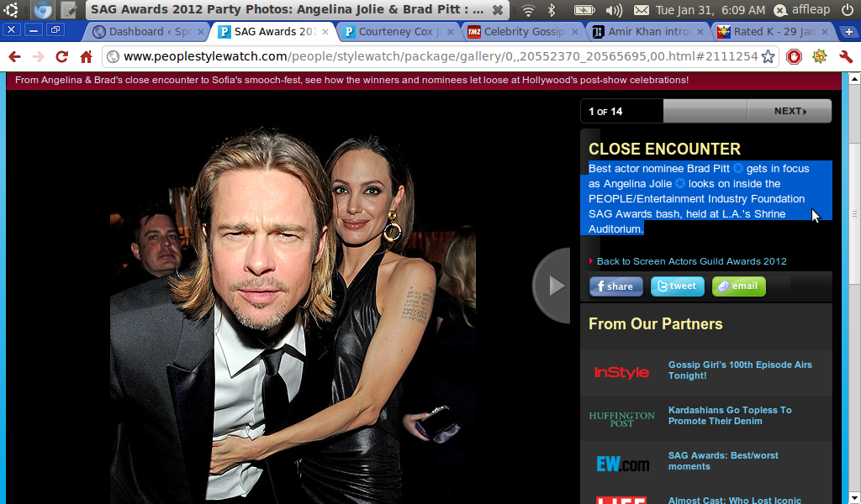The image size is (861, 504).
Task: Close the Courteney Cox tab
Action: (451, 32)
